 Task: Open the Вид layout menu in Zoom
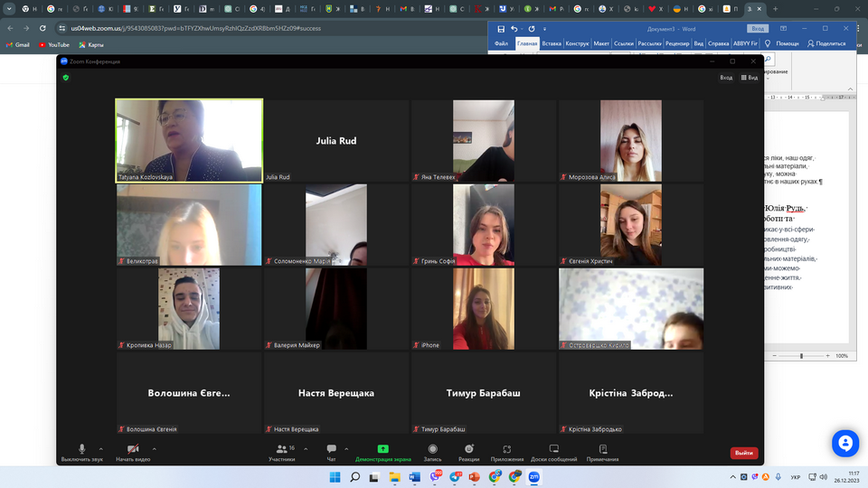click(750, 78)
